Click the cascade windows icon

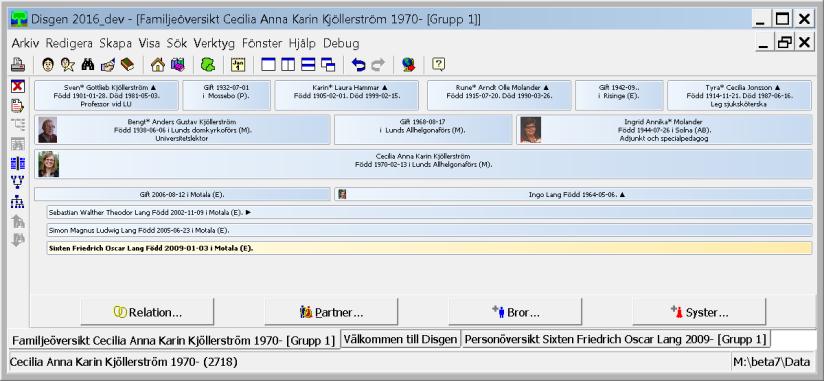(x=328, y=65)
